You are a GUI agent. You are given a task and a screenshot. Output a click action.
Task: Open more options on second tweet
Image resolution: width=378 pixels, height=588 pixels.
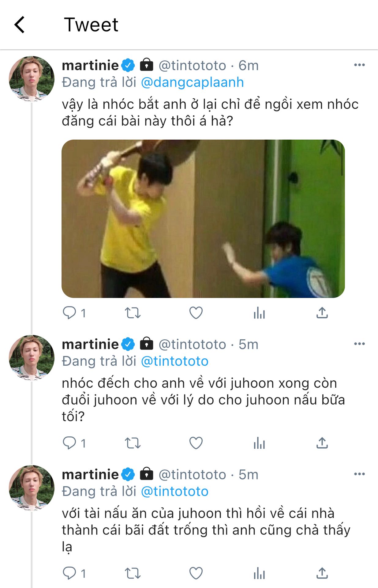pyautogui.click(x=359, y=344)
